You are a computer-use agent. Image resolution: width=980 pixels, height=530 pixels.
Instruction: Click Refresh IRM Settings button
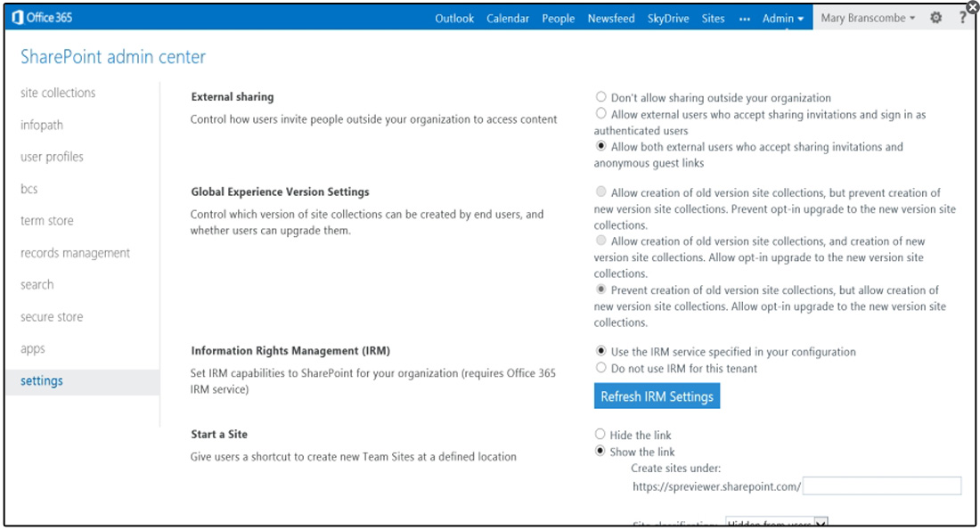pyautogui.click(x=657, y=396)
